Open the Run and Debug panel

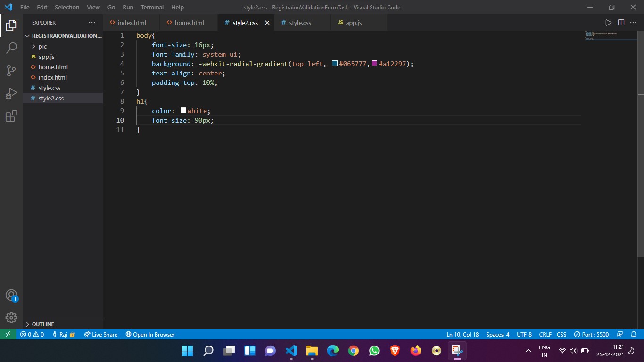[x=11, y=93]
